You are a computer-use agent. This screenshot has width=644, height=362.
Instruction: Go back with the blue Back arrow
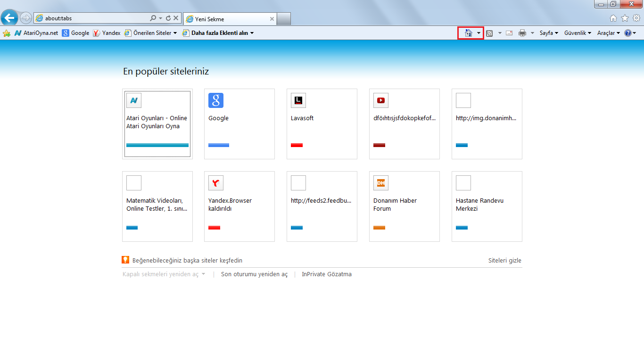point(10,18)
